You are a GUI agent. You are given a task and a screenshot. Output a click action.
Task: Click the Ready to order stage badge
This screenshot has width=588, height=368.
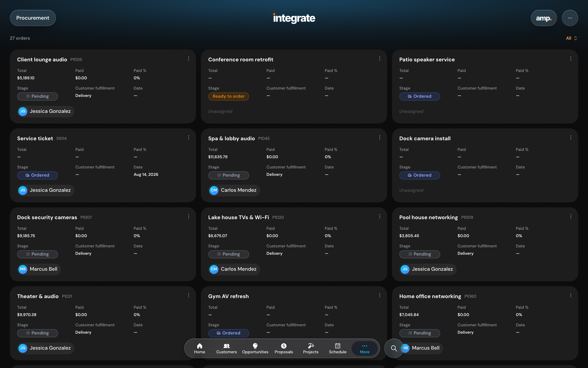228,96
